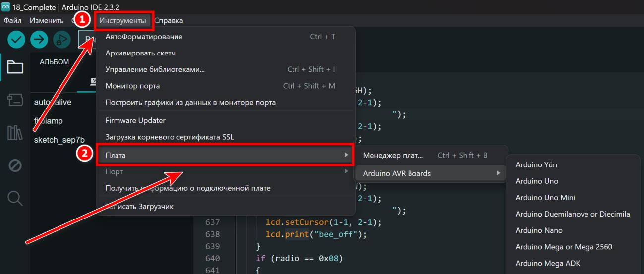Choose Загрузка корневого сертификата SSL

point(226,137)
